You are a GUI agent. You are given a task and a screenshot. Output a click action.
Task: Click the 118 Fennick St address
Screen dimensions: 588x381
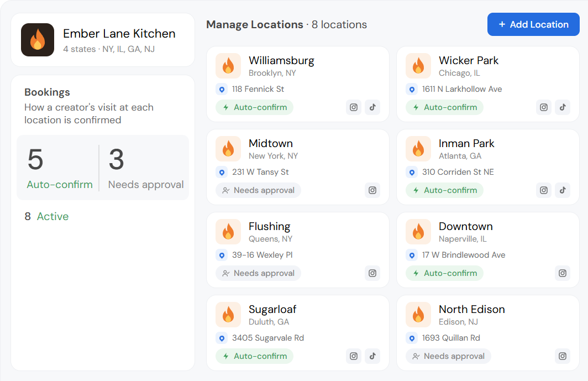(258, 90)
